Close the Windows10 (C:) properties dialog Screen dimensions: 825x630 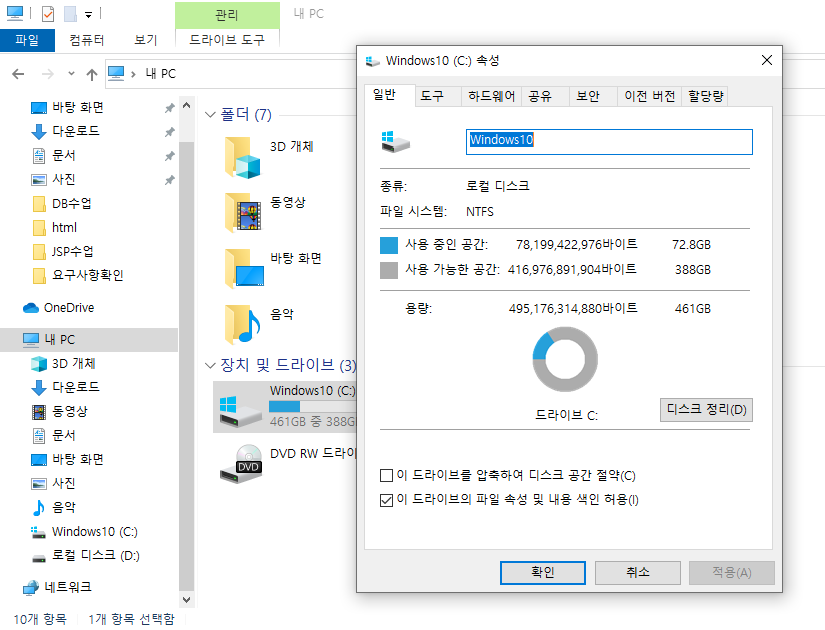click(767, 61)
